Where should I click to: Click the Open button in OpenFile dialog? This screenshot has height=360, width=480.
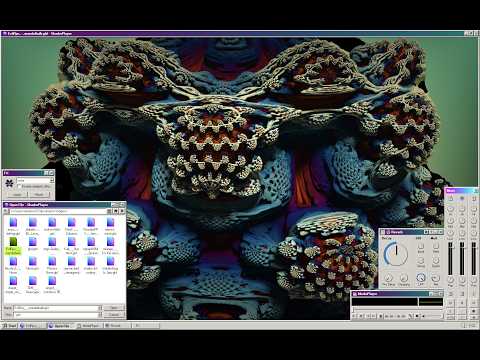pos(114,308)
